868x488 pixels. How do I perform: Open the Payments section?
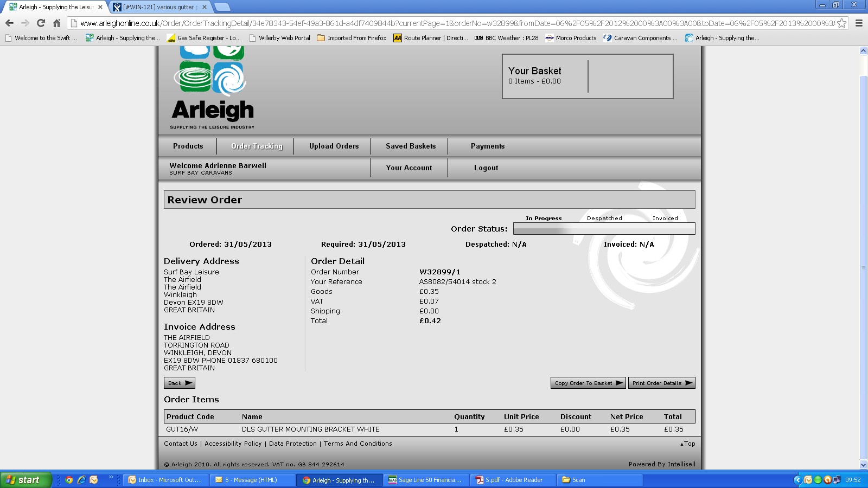(x=488, y=146)
